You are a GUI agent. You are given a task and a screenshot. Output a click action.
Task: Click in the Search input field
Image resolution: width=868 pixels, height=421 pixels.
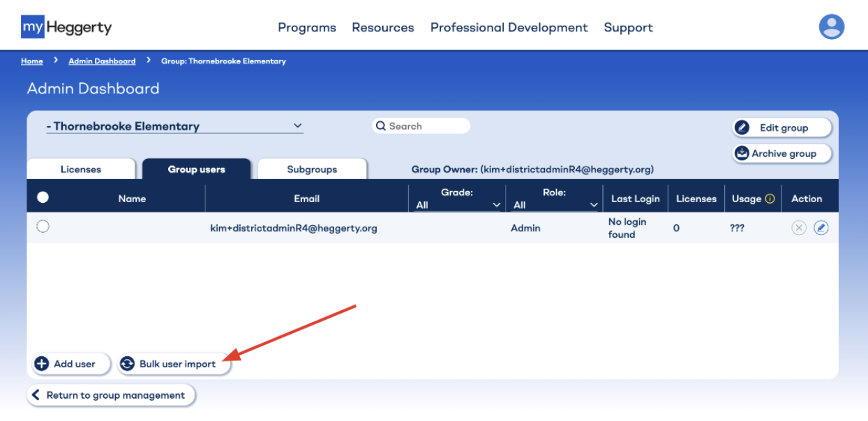click(426, 126)
